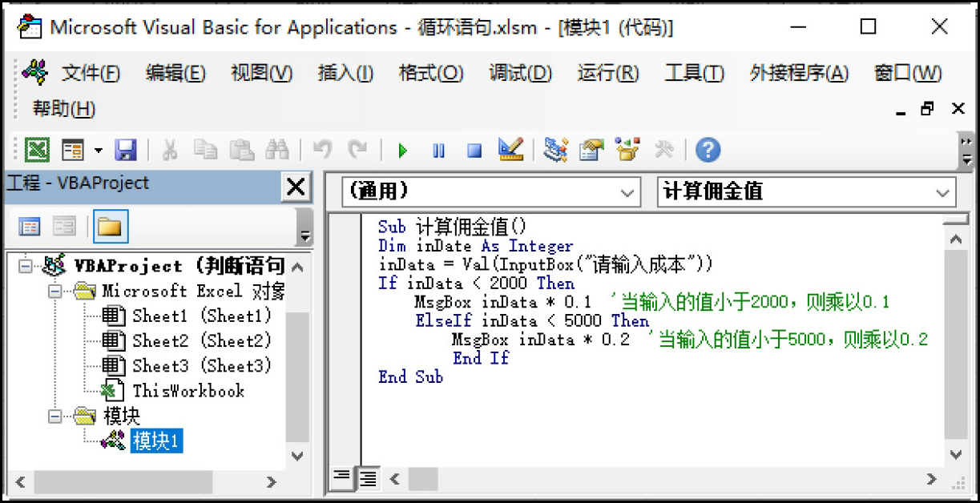
Task: Click the View Microsoft Excel icon
Action: tap(37, 150)
